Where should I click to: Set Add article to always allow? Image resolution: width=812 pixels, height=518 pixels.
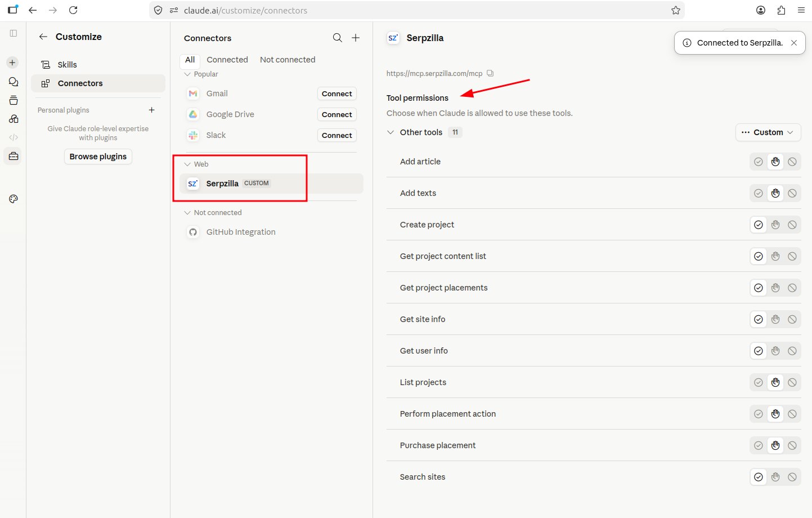point(759,162)
